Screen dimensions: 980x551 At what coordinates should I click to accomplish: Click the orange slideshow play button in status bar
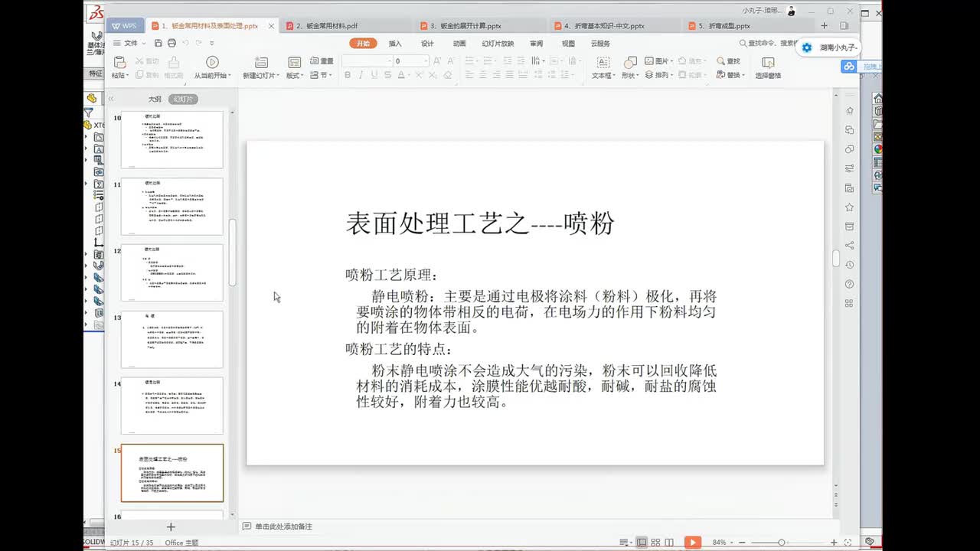pyautogui.click(x=692, y=543)
